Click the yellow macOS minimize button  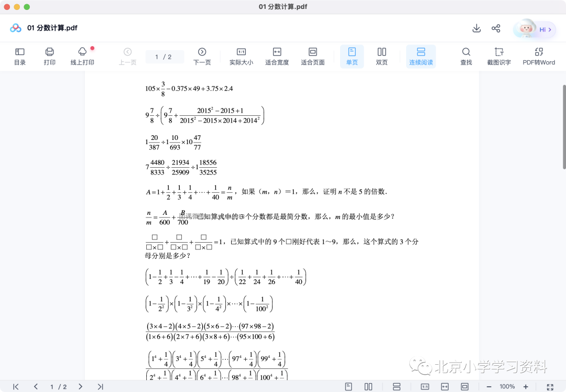(x=17, y=7)
